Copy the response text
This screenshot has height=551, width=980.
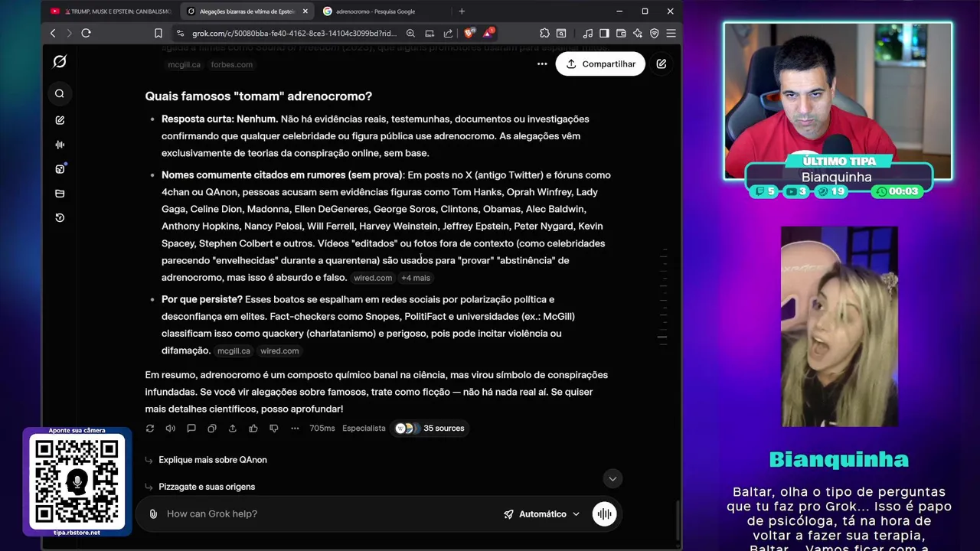(x=212, y=429)
